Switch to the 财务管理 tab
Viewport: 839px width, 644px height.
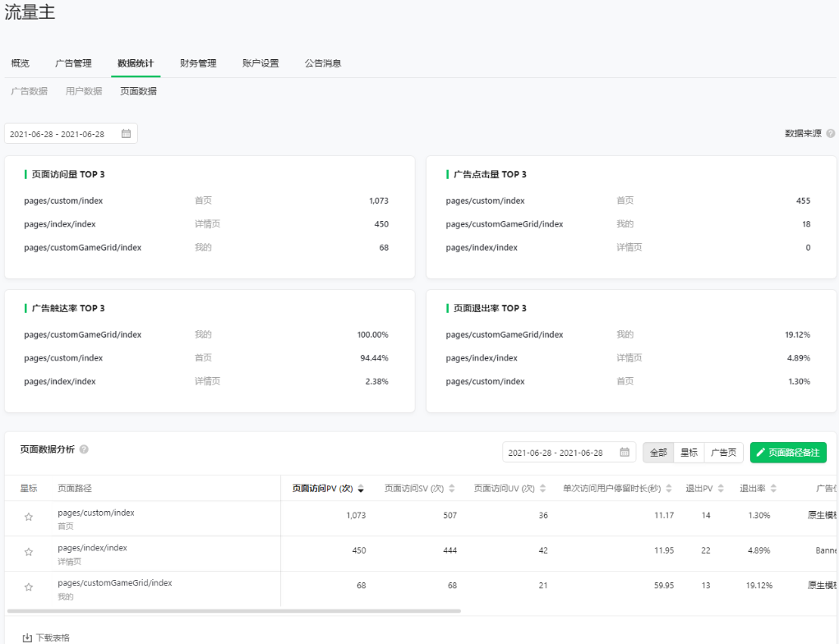pyautogui.click(x=198, y=63)
